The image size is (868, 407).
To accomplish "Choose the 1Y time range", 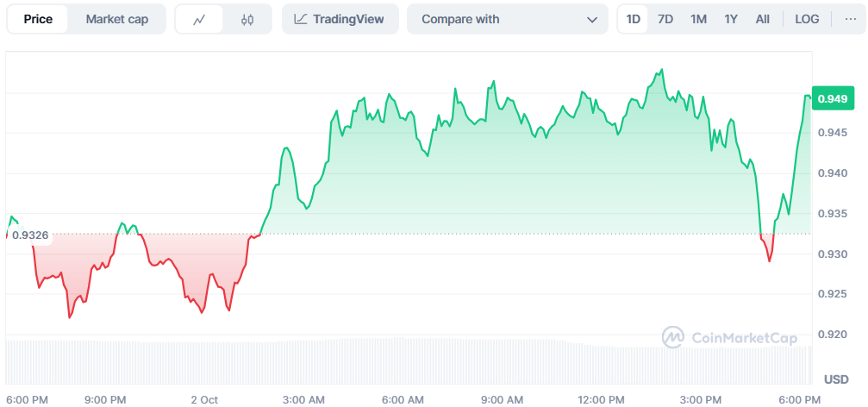I will pos(731,19).
